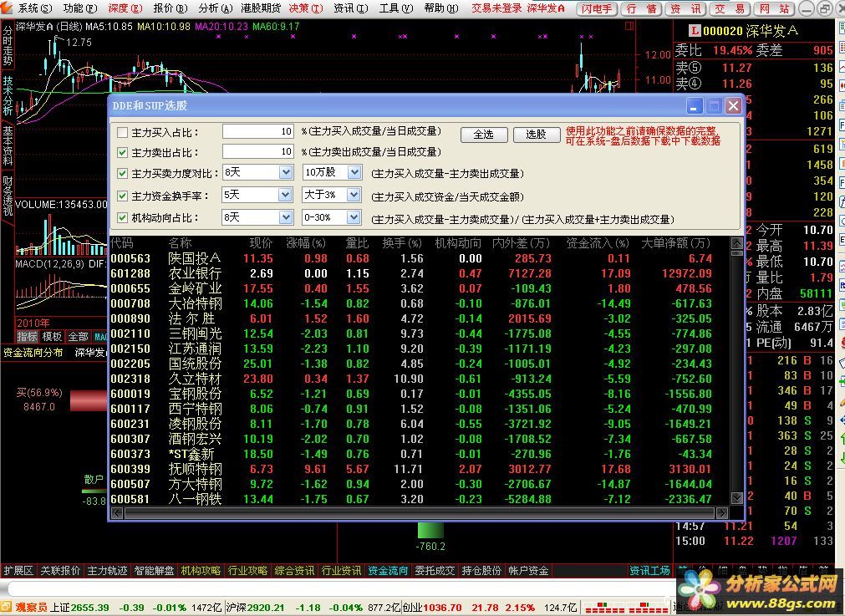Open the 决策(T) menu
The width and height of the screenshot is (845, 616).
(x=306, y=8)
